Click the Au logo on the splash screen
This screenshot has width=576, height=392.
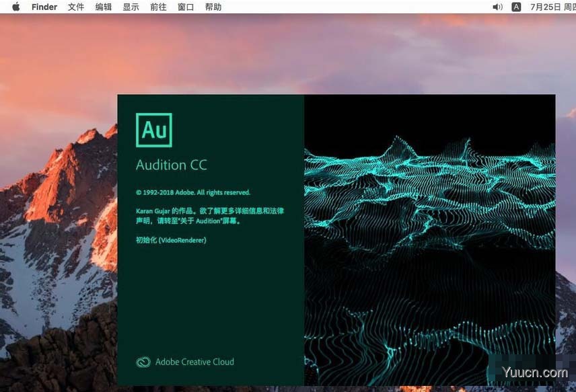coord(153,130)
